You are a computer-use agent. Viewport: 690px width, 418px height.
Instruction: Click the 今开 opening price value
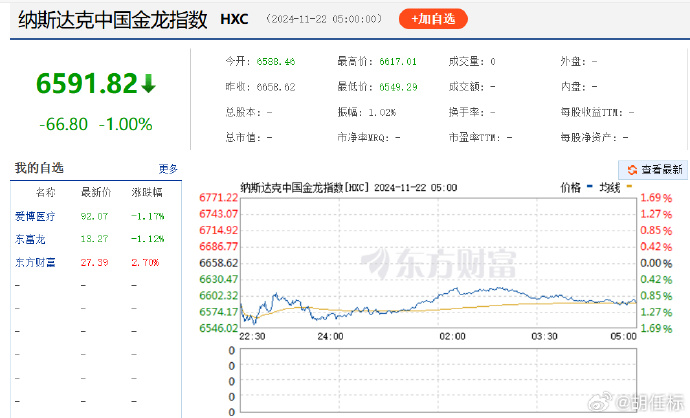[276, 62]
